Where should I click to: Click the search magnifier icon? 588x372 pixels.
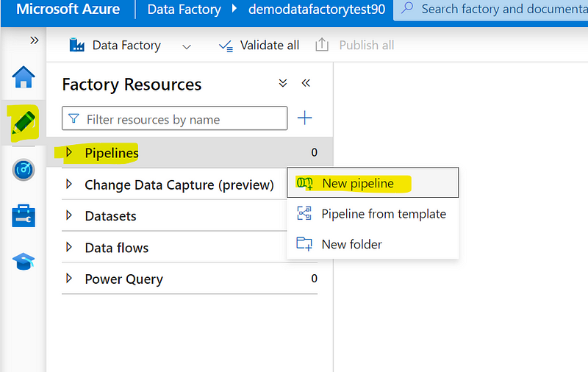point(407,7)
